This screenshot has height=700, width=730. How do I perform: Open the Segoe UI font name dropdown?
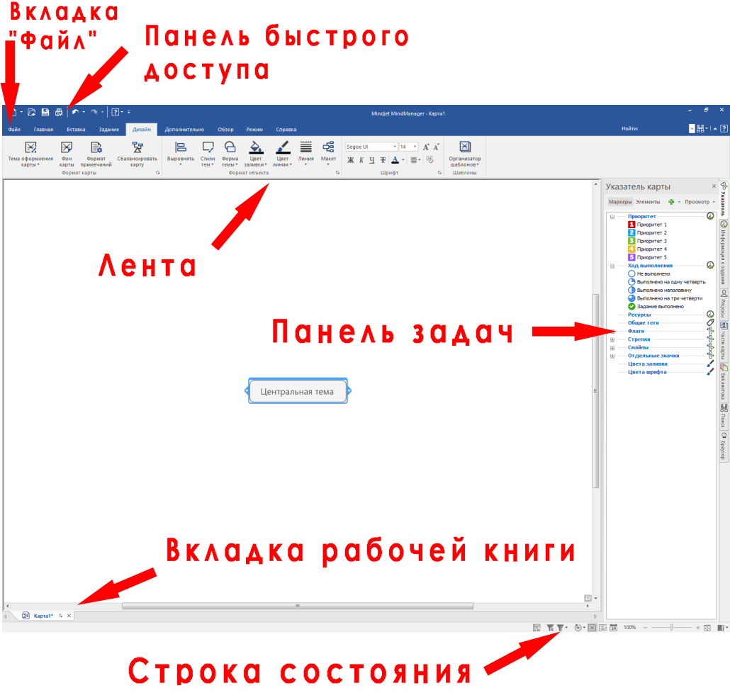click(x=395, y=147)
